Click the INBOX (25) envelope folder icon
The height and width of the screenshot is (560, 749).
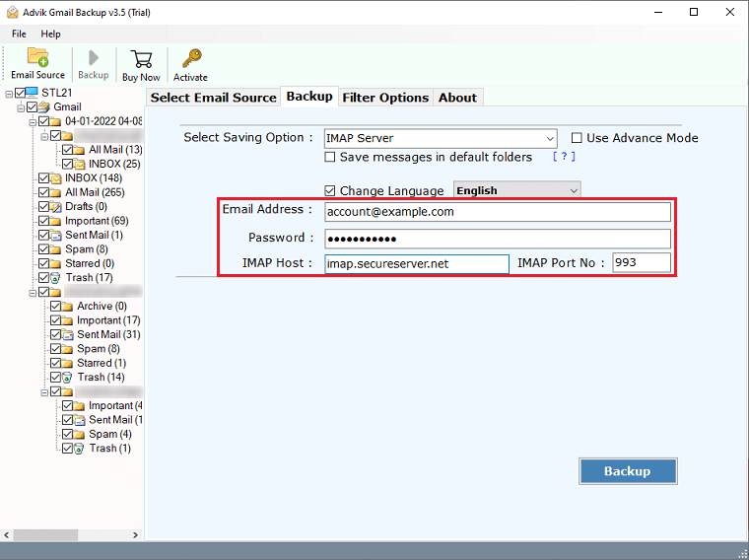[x=79, y=164]
